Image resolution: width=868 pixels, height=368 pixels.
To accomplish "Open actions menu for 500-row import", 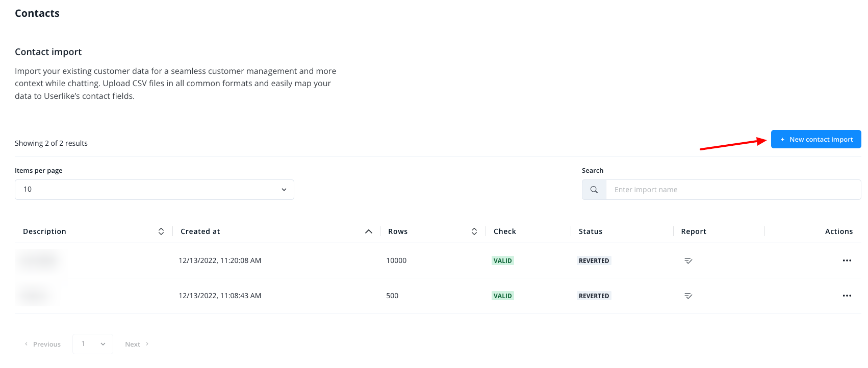I will (x=847, y=296).
